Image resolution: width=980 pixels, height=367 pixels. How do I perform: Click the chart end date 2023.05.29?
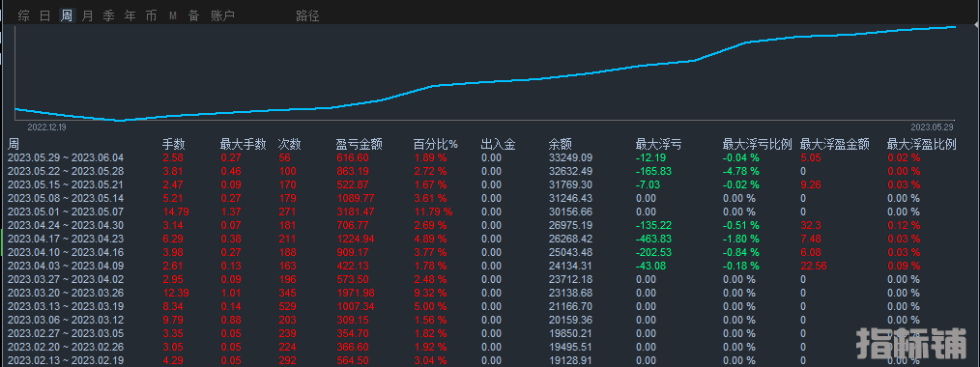click(932, 127)
